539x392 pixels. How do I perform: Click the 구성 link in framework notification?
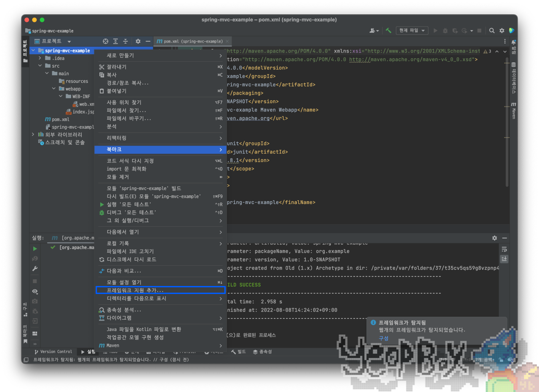pyautogui.click(x=383, y=338)
